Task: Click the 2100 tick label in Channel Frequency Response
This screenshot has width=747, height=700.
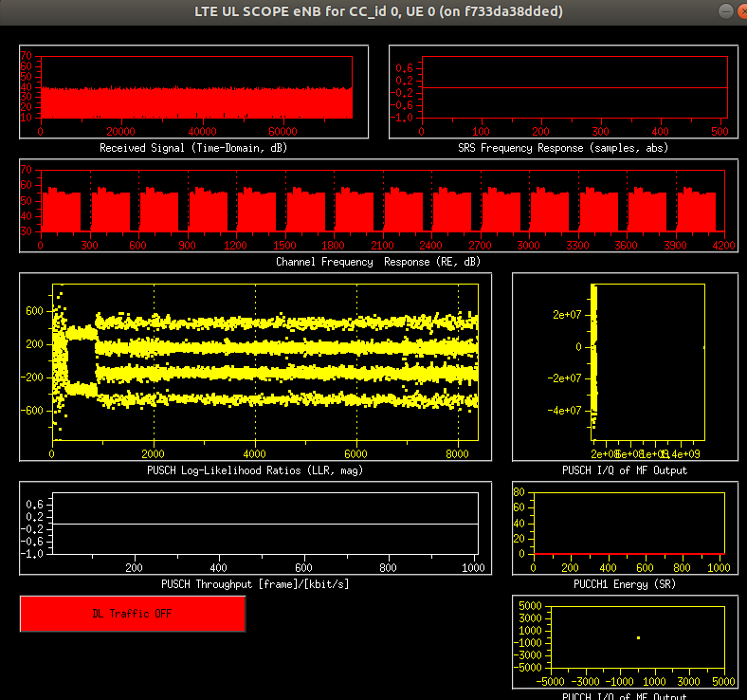Action: click(x=382, y=246)
